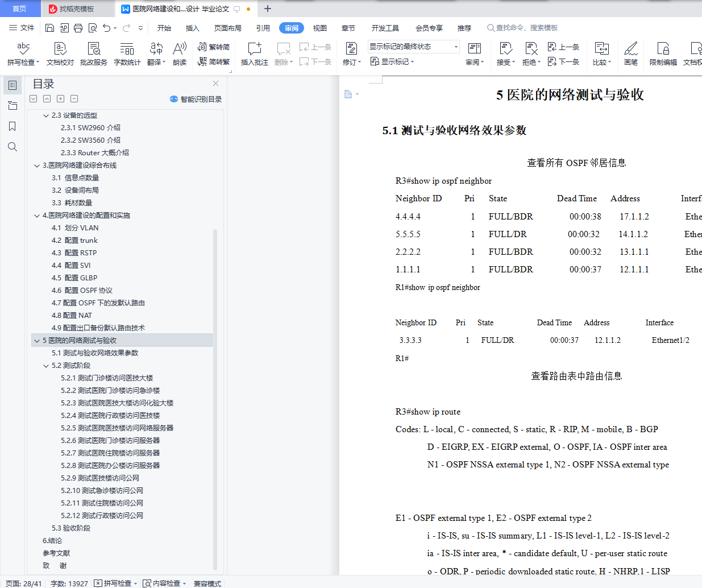The image size is (702, 588).
Task: Click 页面: 28/41 in status bar
Action: coord(24,583)
